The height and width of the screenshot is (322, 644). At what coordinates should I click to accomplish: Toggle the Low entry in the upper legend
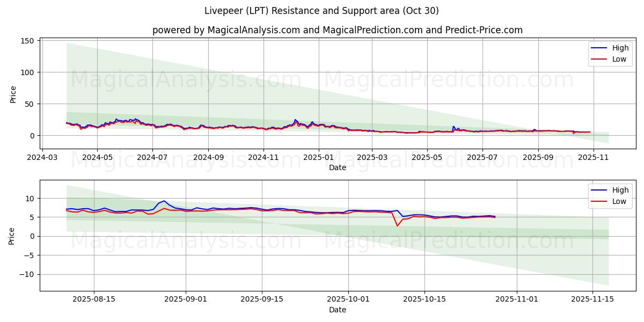[618, 59]
